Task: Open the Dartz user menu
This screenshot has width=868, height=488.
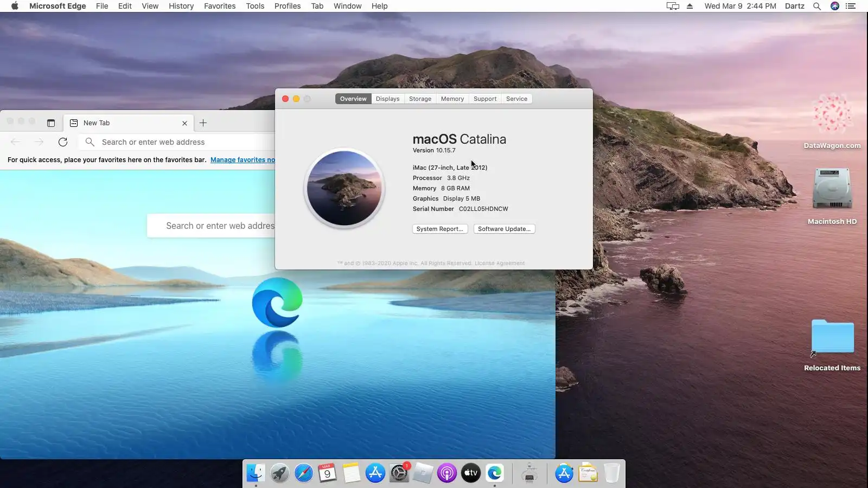Action: click(795, 6)
